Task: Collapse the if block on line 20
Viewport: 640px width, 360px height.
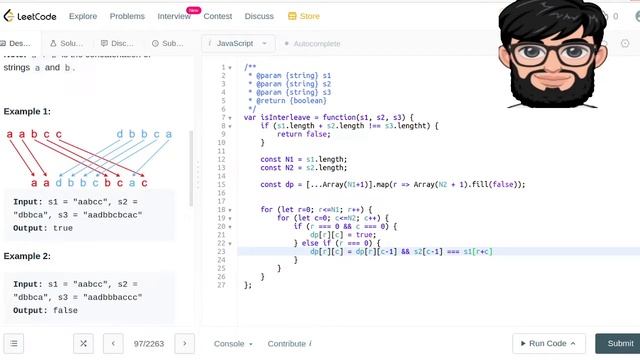Action: click(230, 227)
